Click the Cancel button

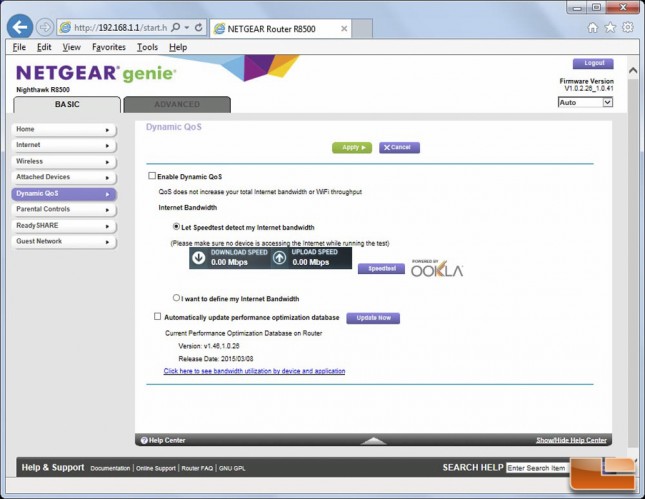tap(399, 147)
